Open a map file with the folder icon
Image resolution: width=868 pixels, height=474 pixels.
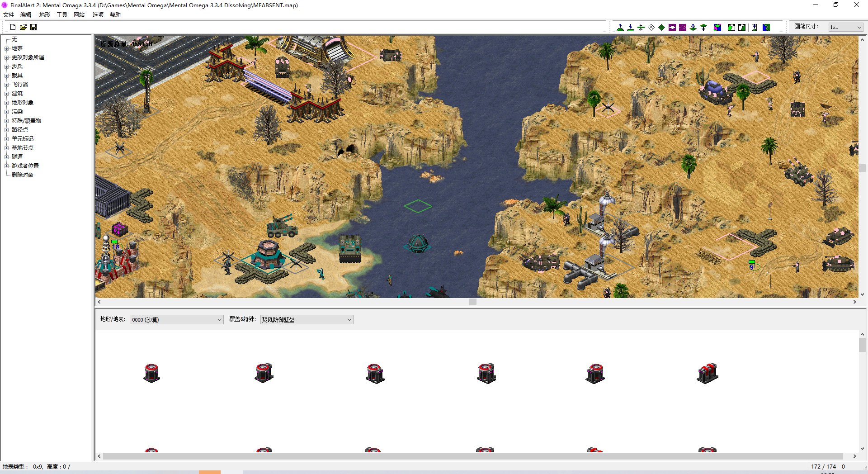(x=23, y=27)
